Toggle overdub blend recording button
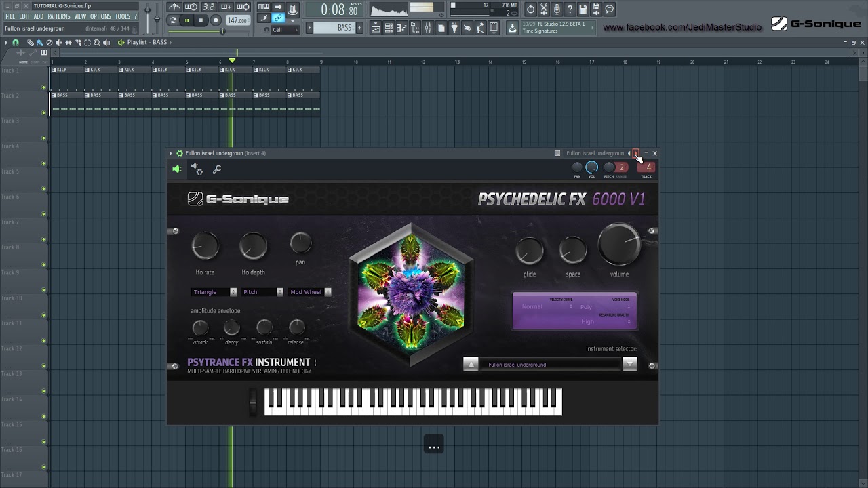Image resolution: width=868 pixels, height=488 pixels. point(226,7)
